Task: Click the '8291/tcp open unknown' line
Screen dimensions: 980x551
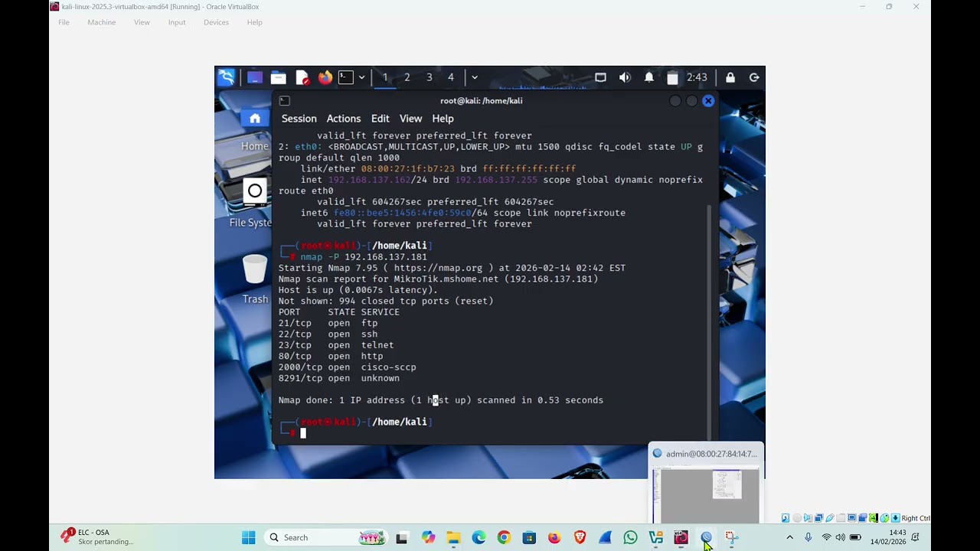Action: 339,378
